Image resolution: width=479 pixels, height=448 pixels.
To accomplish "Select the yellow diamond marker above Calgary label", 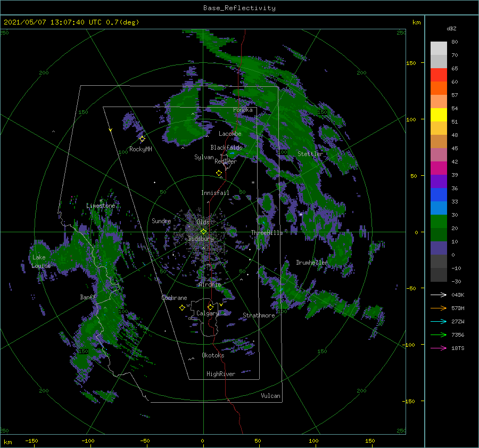I will (210, 307).
